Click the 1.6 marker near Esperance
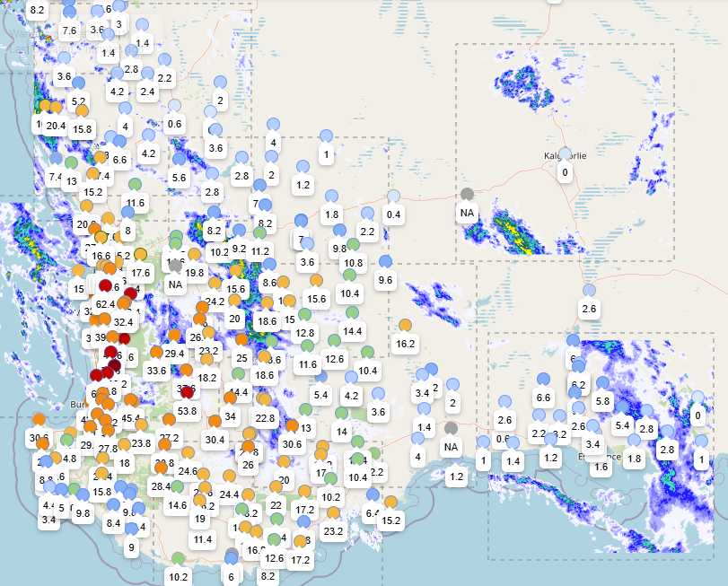The image size is (728, 586). point(601,467)
